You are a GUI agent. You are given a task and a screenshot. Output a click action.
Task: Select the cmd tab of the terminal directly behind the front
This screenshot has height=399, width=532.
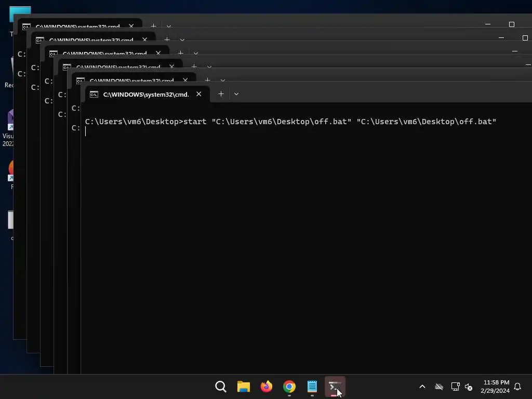[134, 78]
